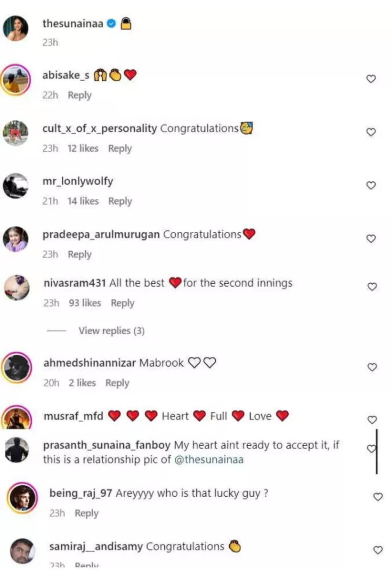This screenshot has width=392, height=573.
Task: Open the @thesunainaa mention link
Action: point(209,460)
